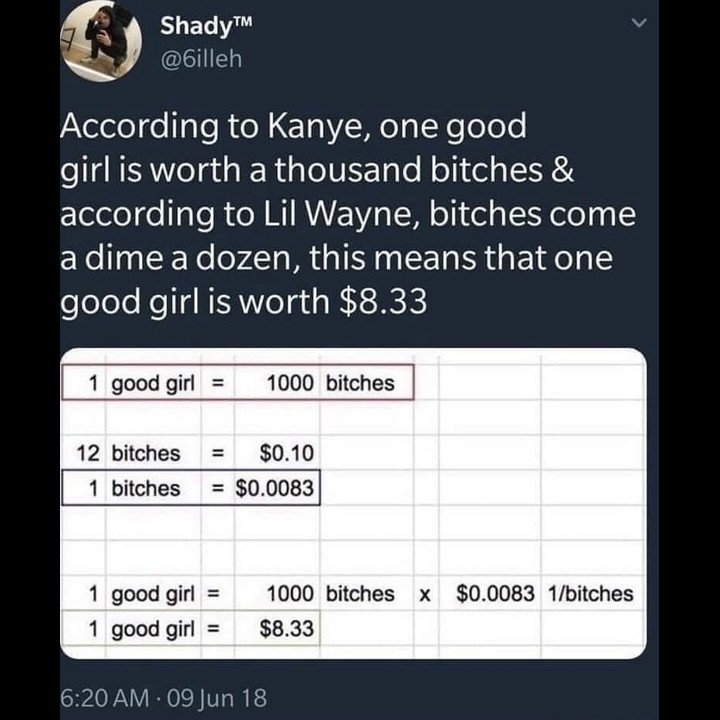Select the cell with $0.10
This screenshot has width=720, height=720.
pyautogui.click(x=277, y=453)
